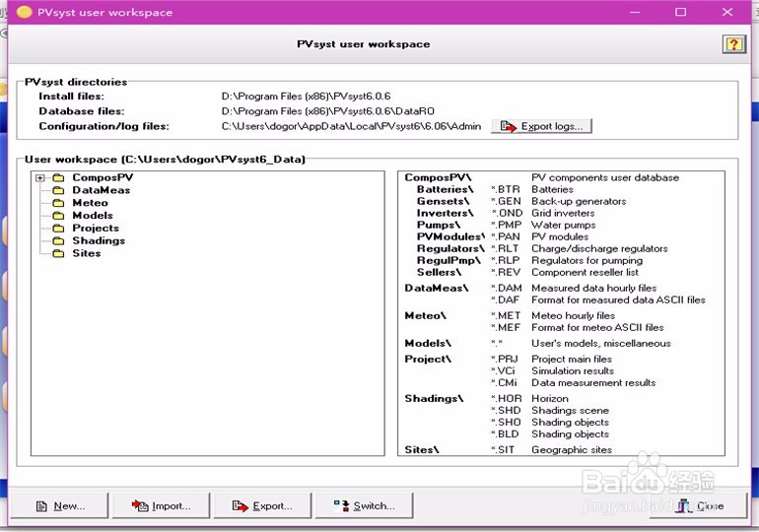Click the Sites tree label
This screenshot has width=759, height=532.
[86, 253]
